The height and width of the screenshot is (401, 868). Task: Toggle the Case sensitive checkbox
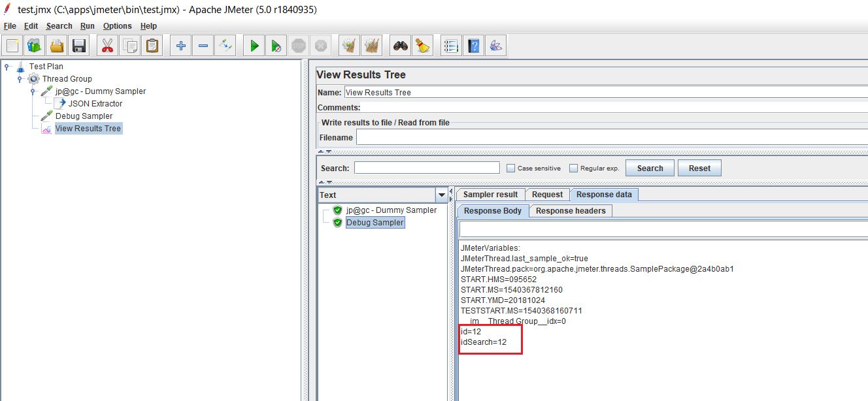[511, 168]
